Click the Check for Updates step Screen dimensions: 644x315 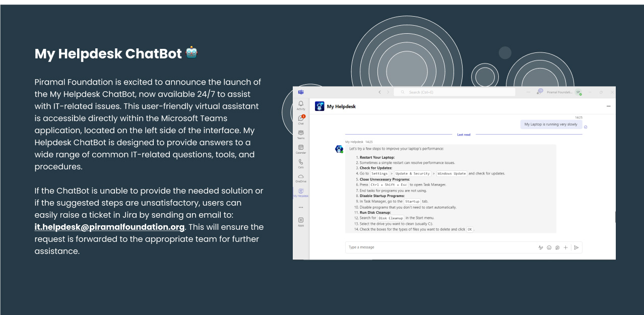(376, 168)
